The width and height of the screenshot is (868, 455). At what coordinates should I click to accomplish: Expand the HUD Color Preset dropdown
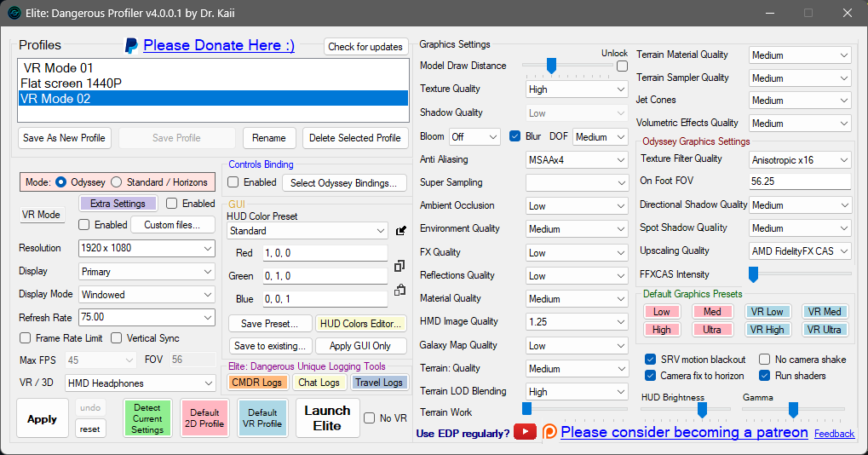(308, 231)
